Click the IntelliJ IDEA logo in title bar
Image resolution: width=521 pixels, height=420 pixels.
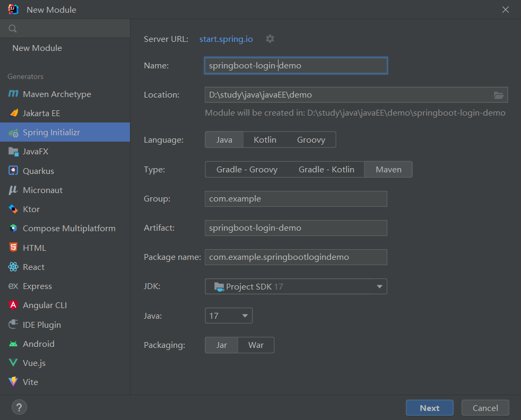point(13,10)
